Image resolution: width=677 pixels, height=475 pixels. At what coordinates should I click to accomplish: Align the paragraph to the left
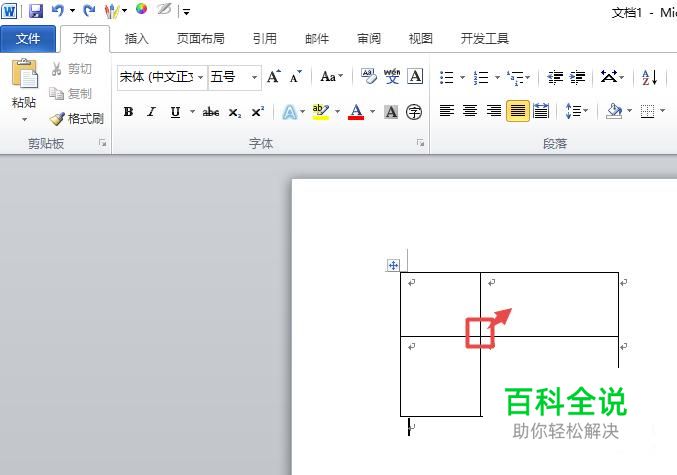447,111
